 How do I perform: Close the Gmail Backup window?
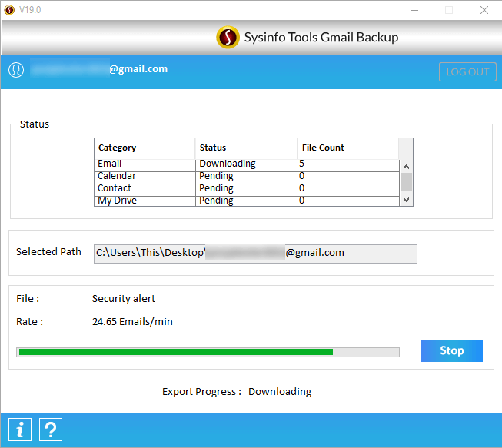[x=484, y=10]
